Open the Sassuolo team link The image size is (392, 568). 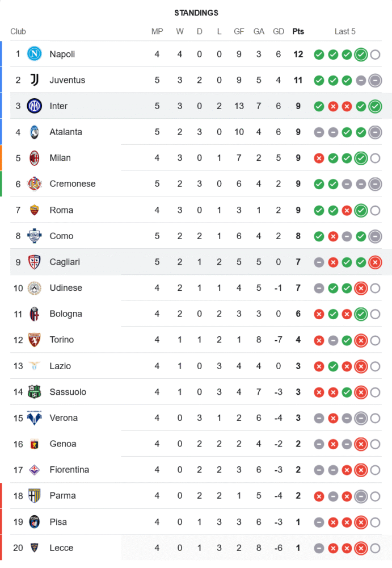click(x=68, y=392)
